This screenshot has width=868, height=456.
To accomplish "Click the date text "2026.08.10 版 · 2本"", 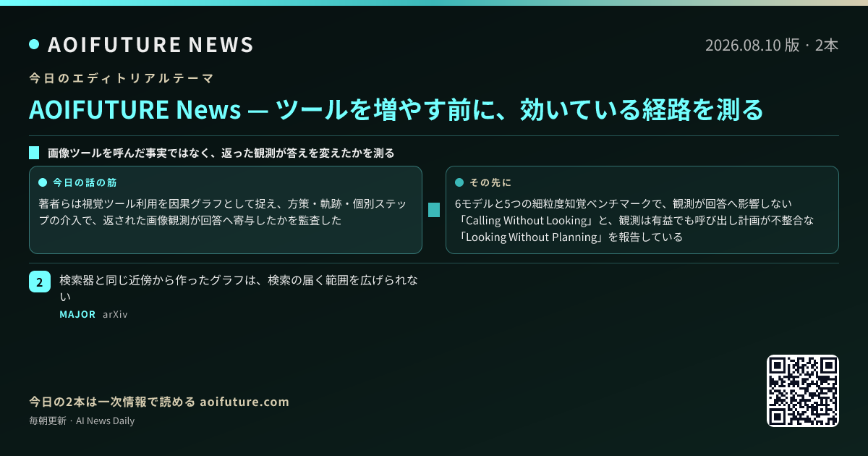I will pyautogui.click(x=772, y=45).
